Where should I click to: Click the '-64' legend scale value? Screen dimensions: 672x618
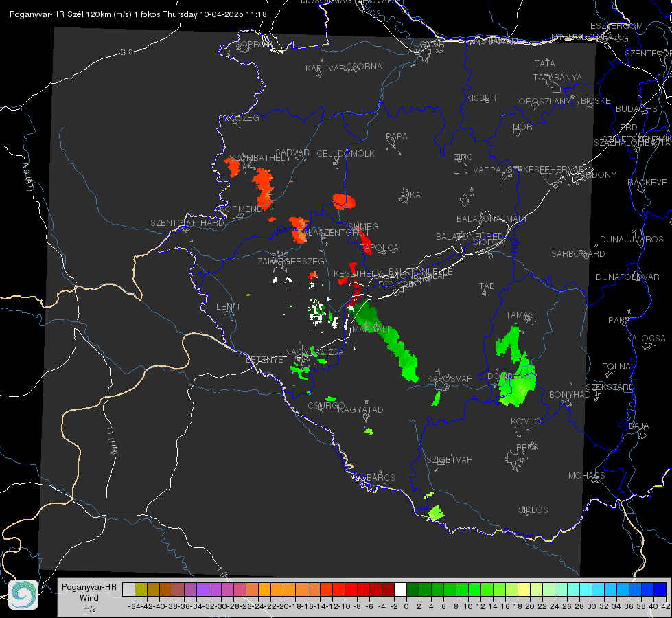pos(134,606)
